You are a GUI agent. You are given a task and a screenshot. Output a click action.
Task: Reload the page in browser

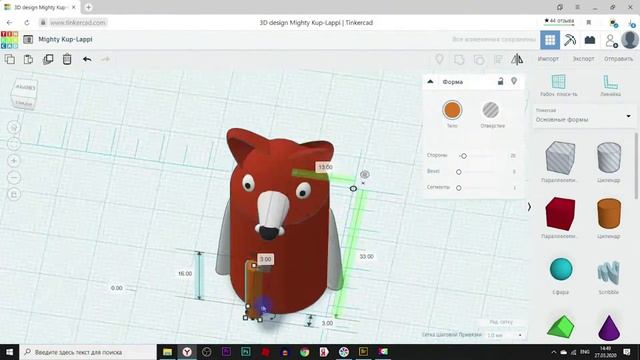pyautogui.click(x=27, y=23)
